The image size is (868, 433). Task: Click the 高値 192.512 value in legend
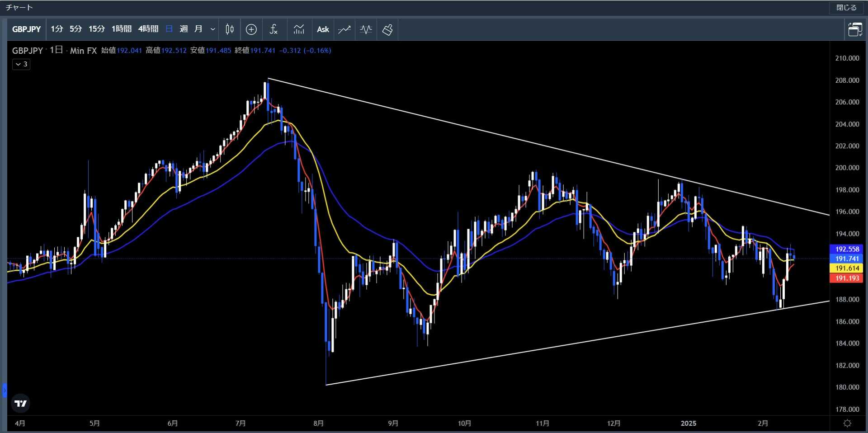[174, 51]
